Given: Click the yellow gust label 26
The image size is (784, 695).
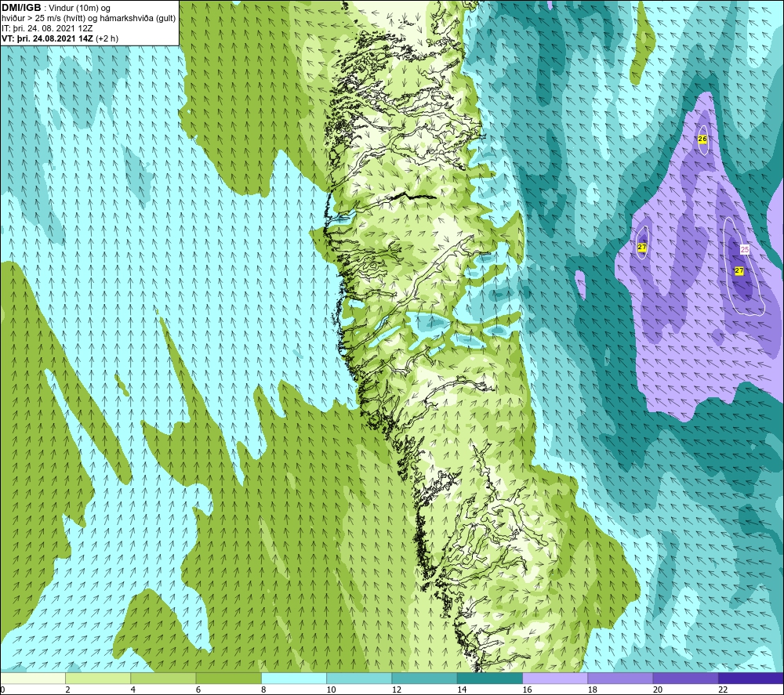Looking at the screenshot, I should 702,139.
